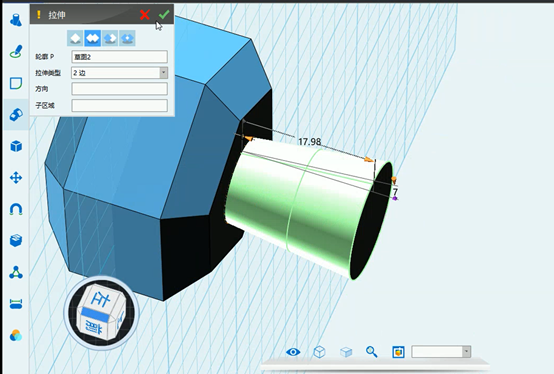This screenshot has height=374, width=554.
Task: Toggle the eye visibility icon in bottom toolbar
Action: tap(293, 352)
